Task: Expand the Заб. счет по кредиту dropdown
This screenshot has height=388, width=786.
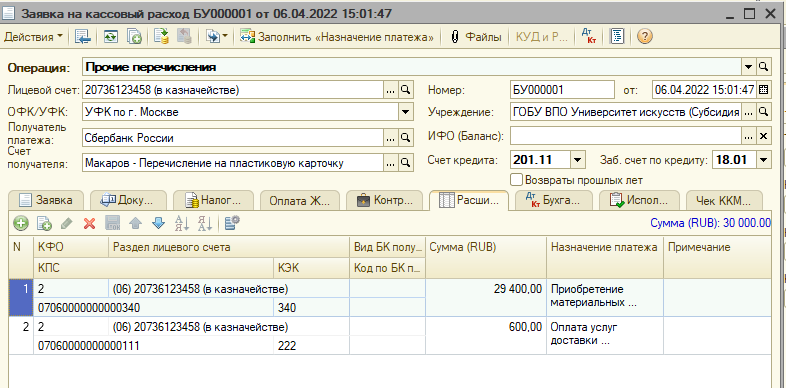Action: 763,160
